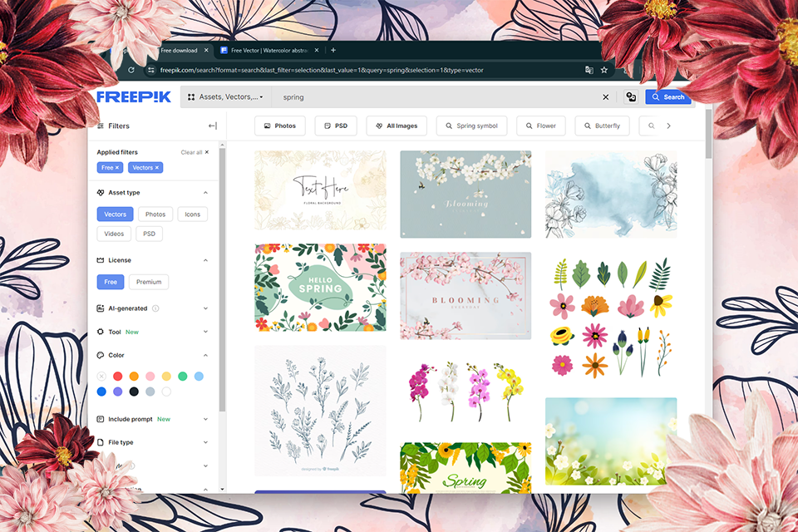The height and width of the screenshot is (532, 798).
Task: Pick the purple color swatch
Action: tap(117, 392)
